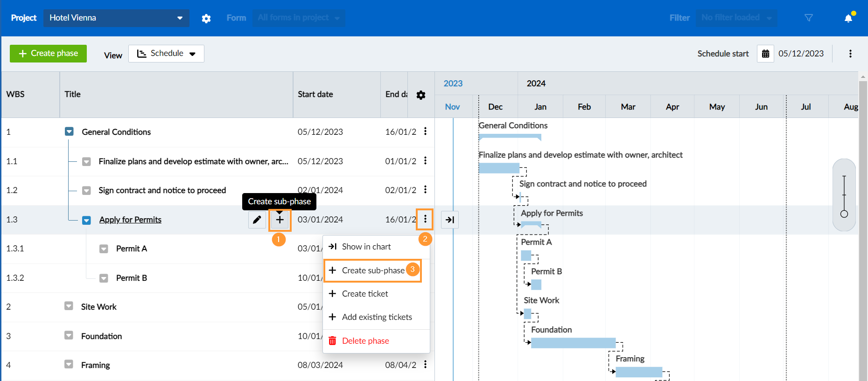Click the Apply for Permits title link
The width and height of the screenshot is (868, 381).
(130, 220)
